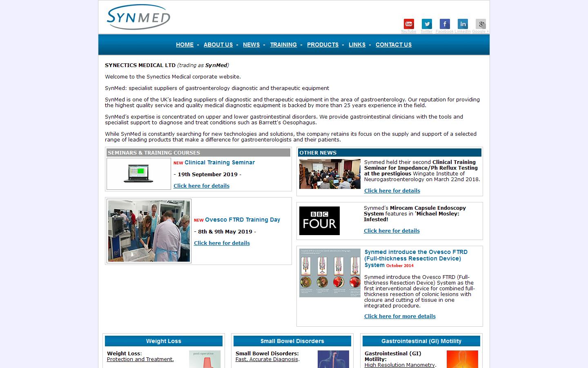Click the Linkedin caption under its icon
The width and height of the screenshot is (588, 368).
[x=463, y=31]
